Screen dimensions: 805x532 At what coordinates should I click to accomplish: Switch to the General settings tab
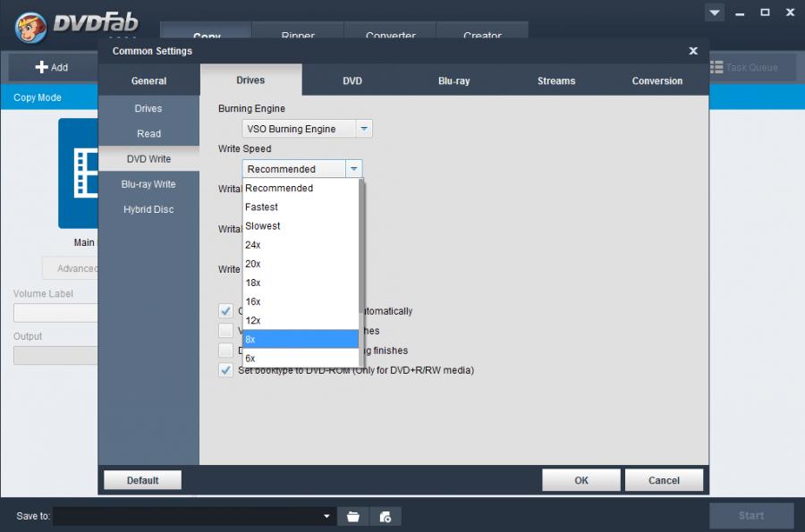[148, 80]
